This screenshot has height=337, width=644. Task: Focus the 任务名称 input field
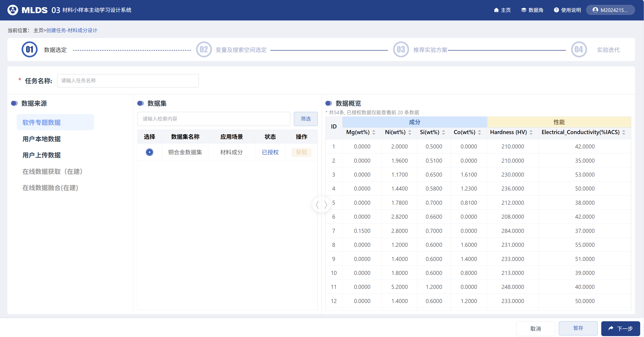point(128,81)
